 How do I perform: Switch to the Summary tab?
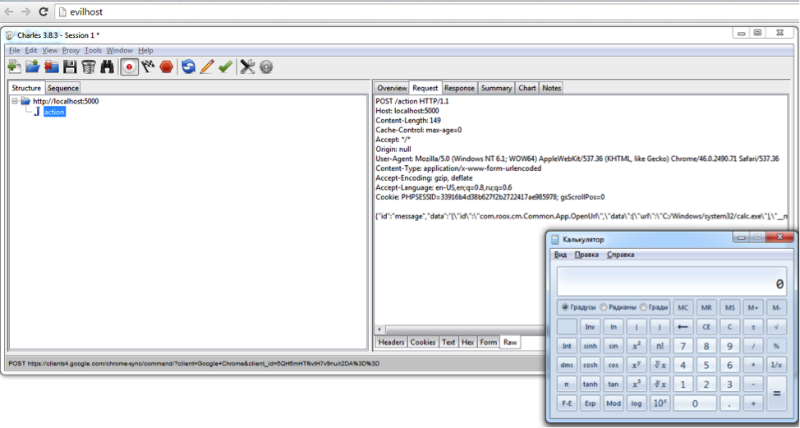tap(496, 88)
